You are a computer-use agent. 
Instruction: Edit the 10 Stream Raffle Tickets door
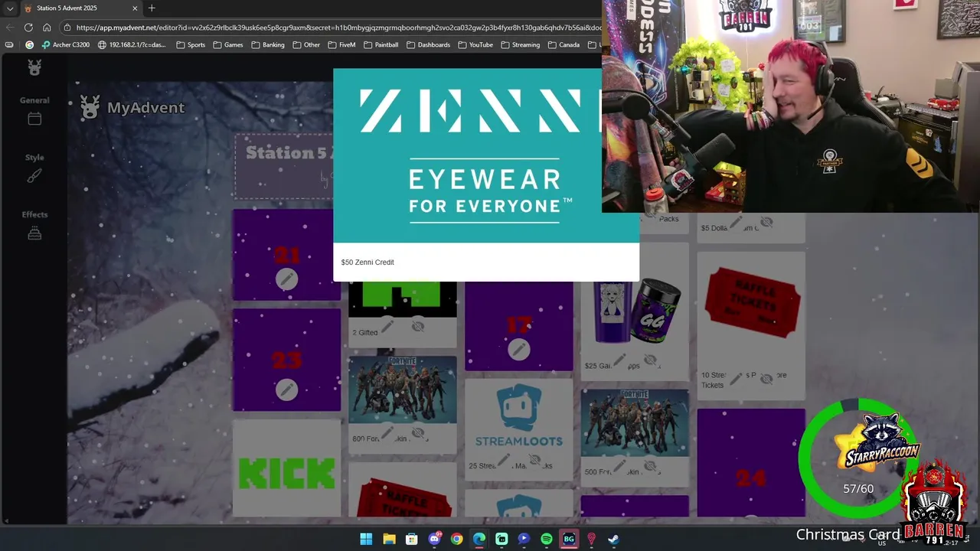[736, 378]
